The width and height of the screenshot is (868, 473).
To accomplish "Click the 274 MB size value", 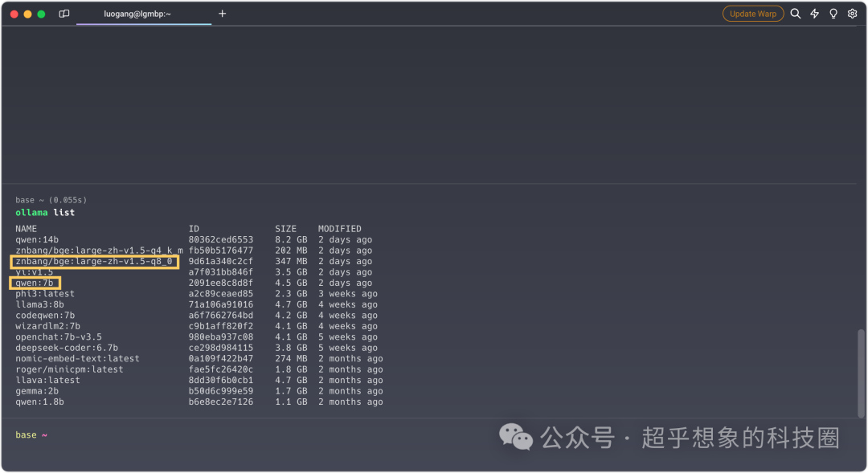I will [291, 358].
